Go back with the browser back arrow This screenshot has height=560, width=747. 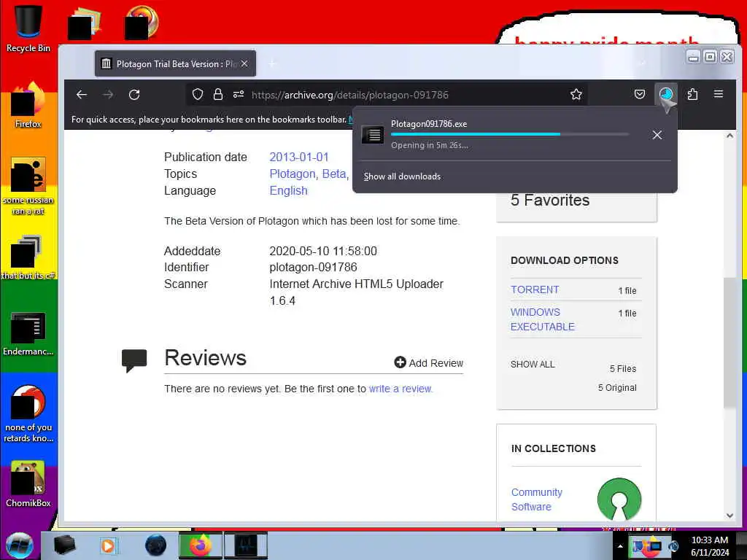click(82, 95)
